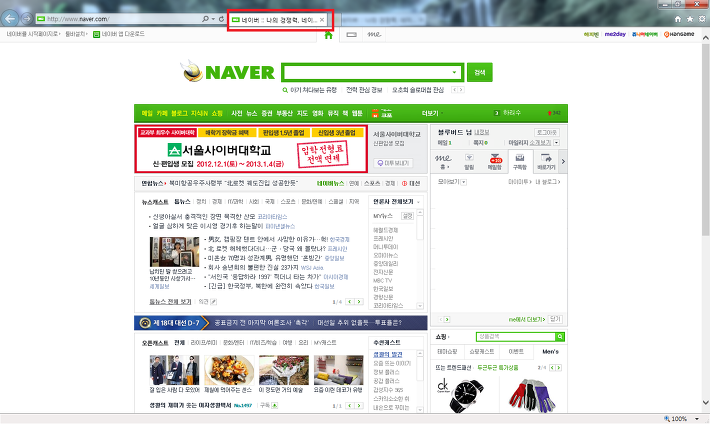Viewport: 710px width, 424px height.
Task: Expand the 언론사 전체보기 dropdown
Action: coord(418,202)
